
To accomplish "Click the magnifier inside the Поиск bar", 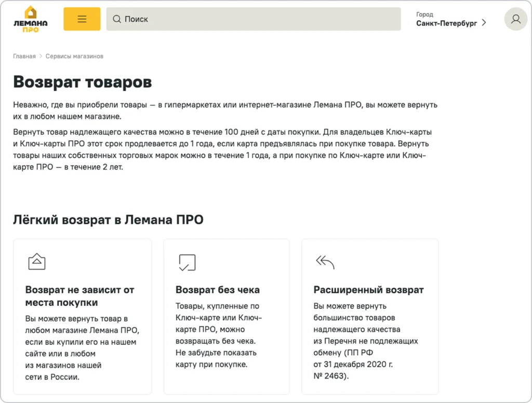I will [x=116, y=19].
